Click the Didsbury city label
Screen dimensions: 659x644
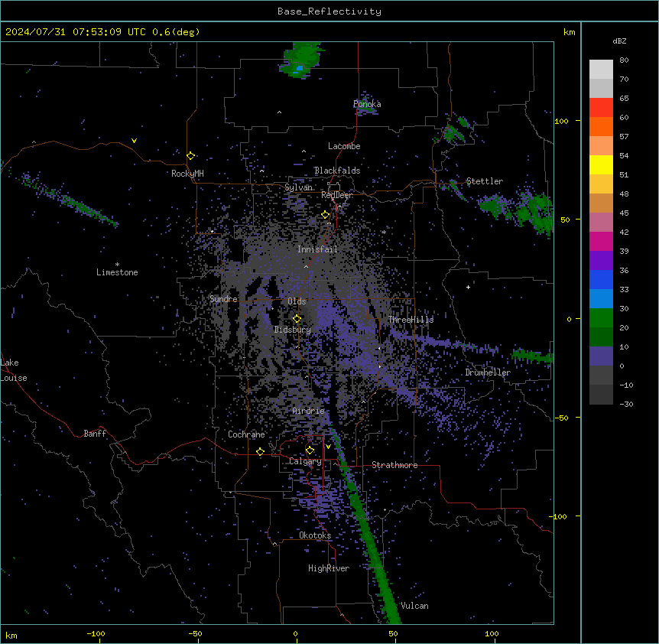[x=293, y=330]
